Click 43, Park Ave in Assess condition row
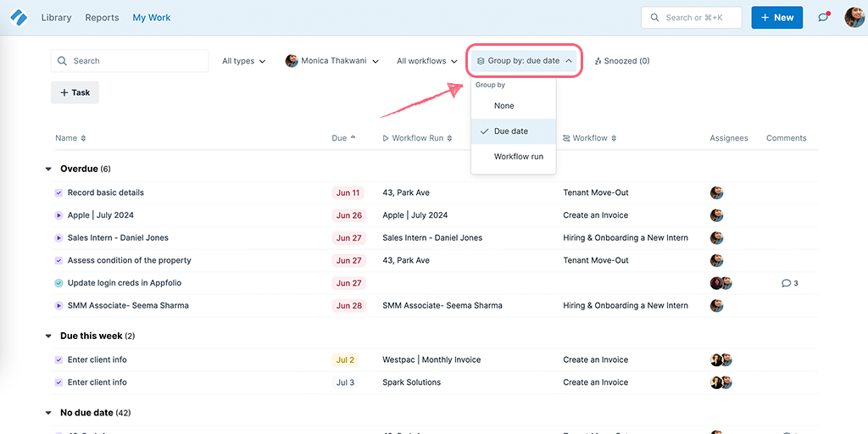The width and height of the screenshot is (868, 434). pos(406,260)
